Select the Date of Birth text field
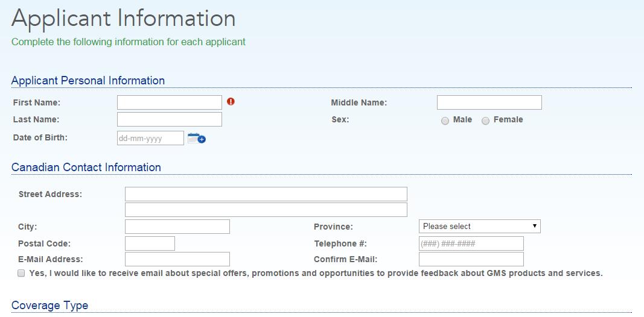Screen dimensions: 644x317 coord(150,138)
